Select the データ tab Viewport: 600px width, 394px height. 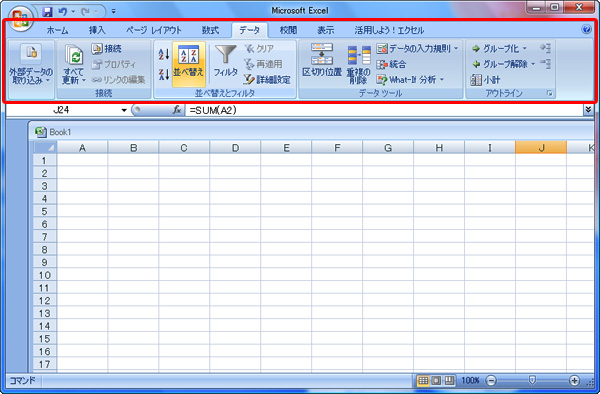249,30
